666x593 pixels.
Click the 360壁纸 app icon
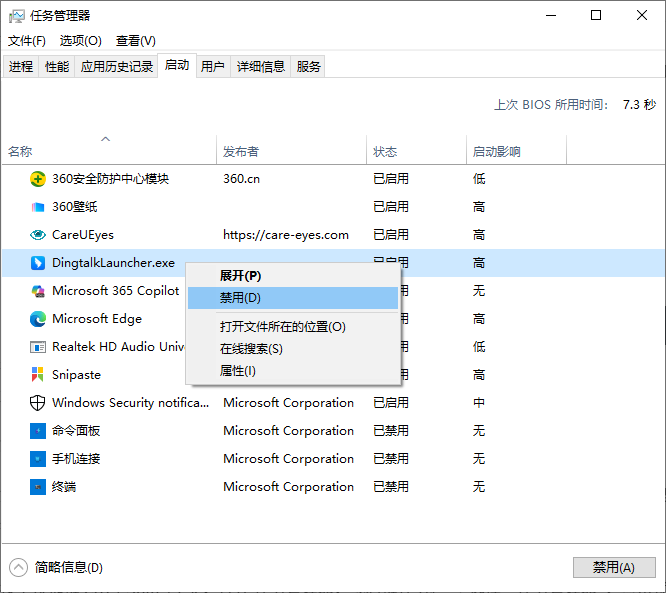click(38, 207)
